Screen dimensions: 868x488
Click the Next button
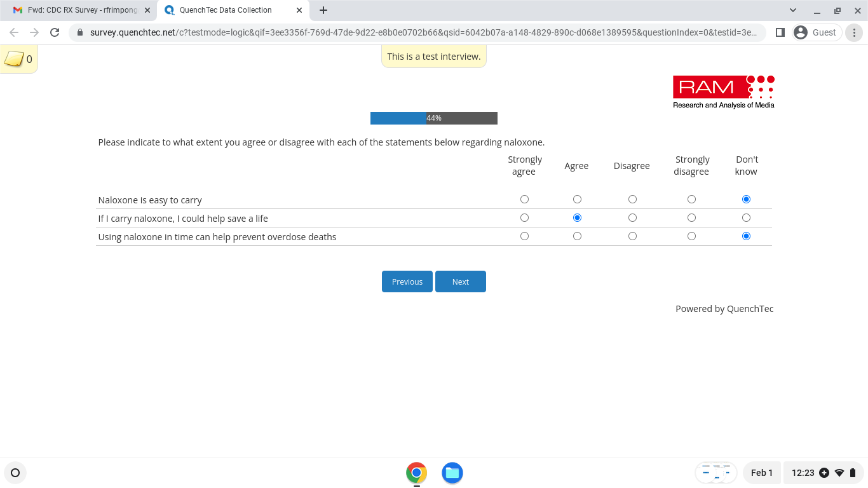tap(461, 281)
